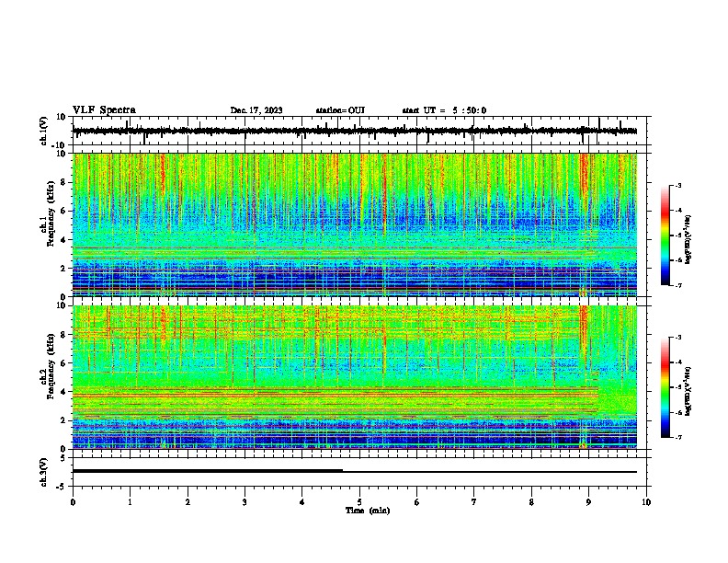Click the "-7" value on ch.1 colorbar
Screen dimensions: 728x563
pyautogui.click(x=678, y=285)
